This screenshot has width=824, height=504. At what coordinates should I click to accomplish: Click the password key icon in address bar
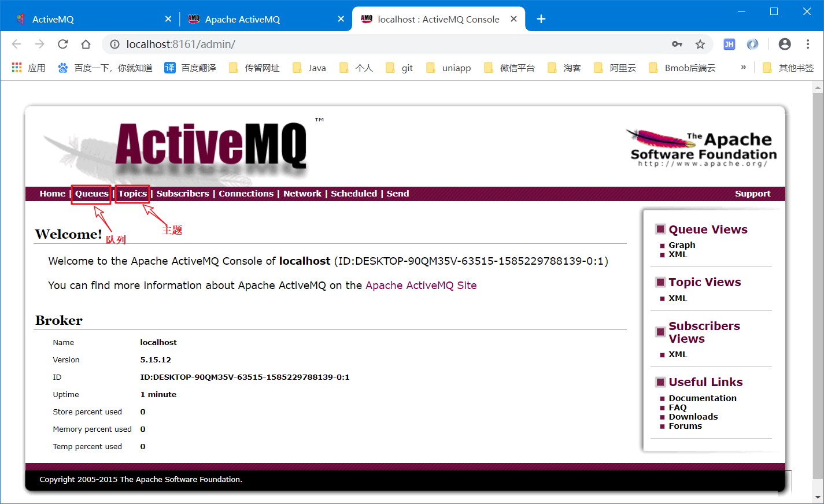click(677, 44)
